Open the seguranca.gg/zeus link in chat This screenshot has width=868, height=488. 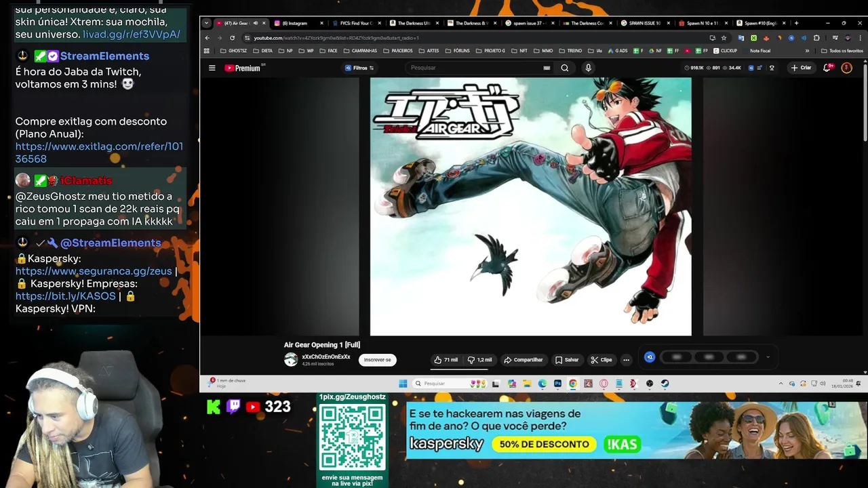pos(94,271)
